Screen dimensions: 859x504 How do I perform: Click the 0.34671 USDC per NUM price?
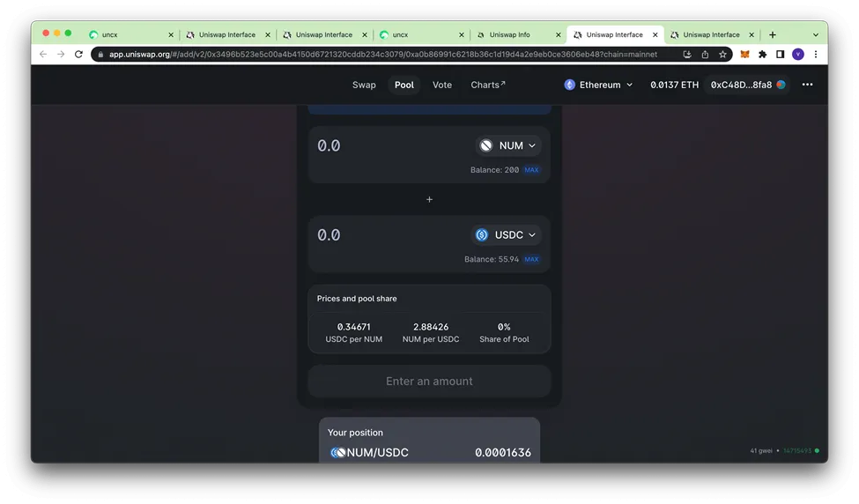pos(354,327)
